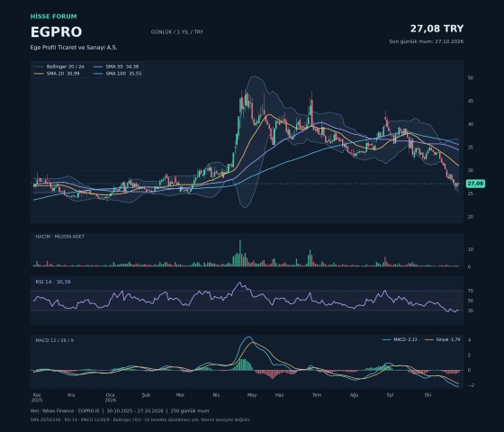The image size is (504, 432).
Task: Click the Son günlük mum date text
Action: point(427,41)
